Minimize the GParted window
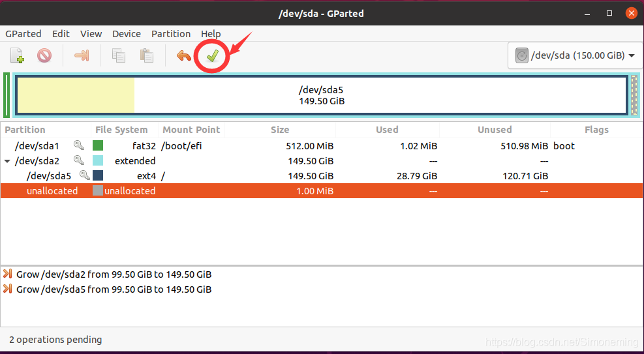 click(588, 14)
